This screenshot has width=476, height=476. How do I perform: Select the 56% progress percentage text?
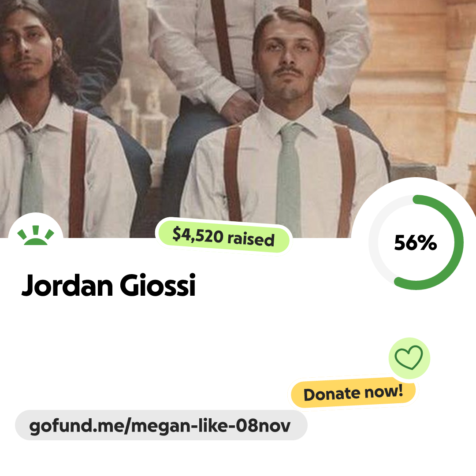coord(415,242)
